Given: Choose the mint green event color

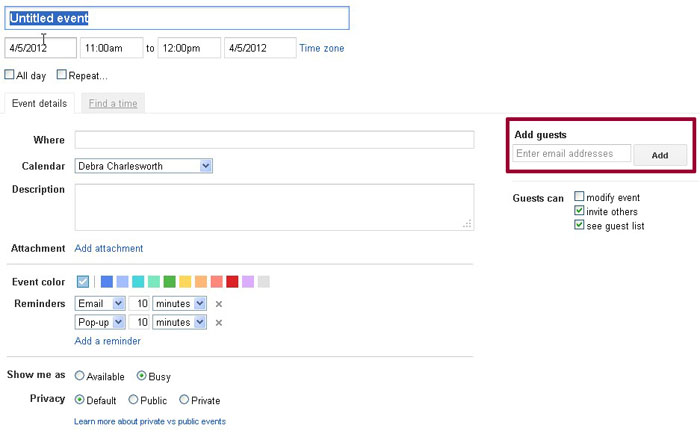Looking at the screenshot, I should (x=154, y=282).
